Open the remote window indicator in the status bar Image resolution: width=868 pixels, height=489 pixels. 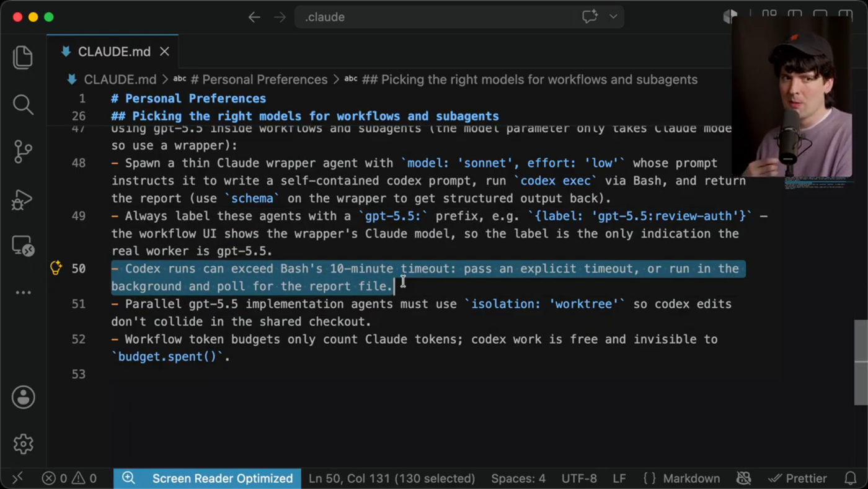(17, 478)
